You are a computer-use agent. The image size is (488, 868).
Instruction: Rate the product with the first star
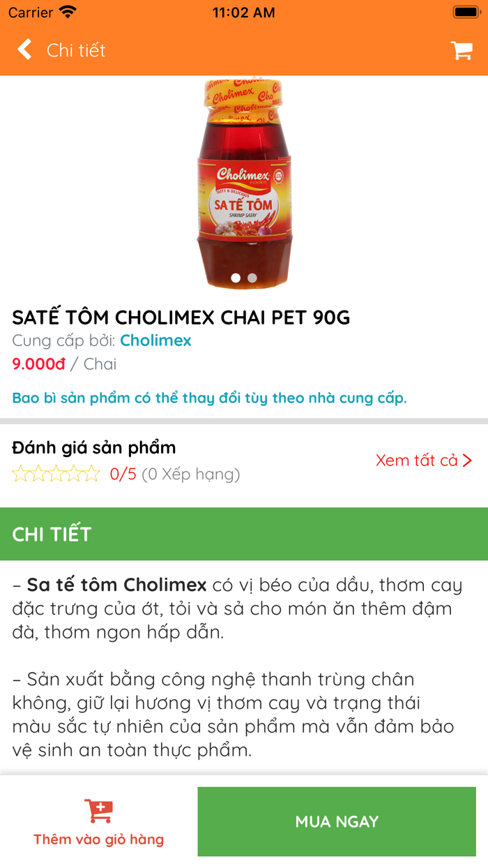pos(20,474)
